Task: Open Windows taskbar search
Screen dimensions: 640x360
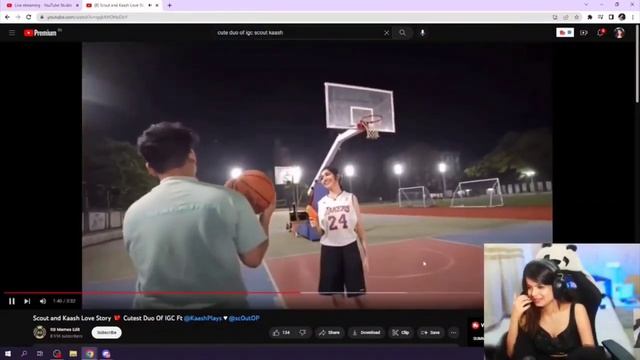Action: 24,353
